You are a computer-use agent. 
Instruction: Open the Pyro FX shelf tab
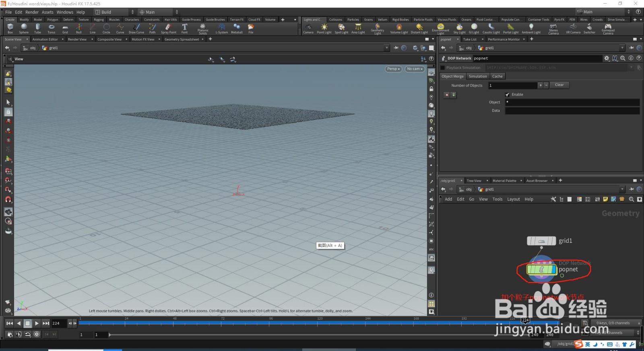tap(559, 19)
